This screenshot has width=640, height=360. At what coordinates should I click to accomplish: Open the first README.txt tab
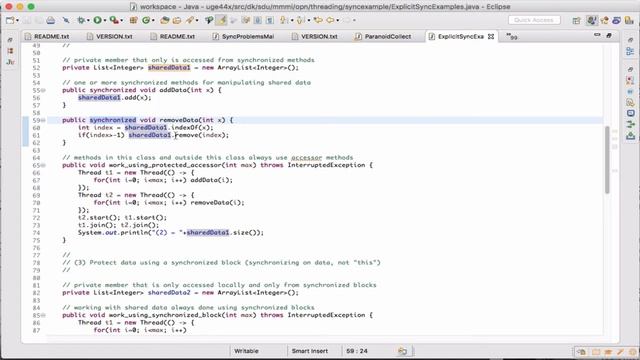[x=47, y=36]
